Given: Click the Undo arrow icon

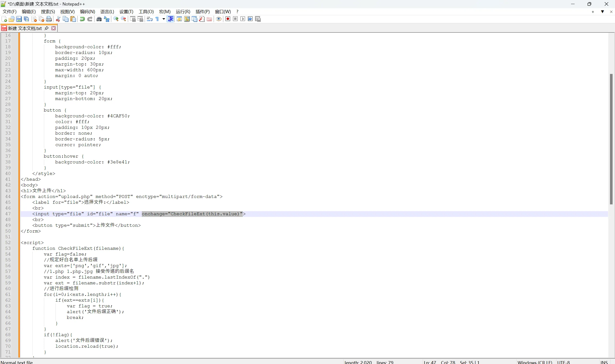Looking at the screenshot, I should pos(82,19).
